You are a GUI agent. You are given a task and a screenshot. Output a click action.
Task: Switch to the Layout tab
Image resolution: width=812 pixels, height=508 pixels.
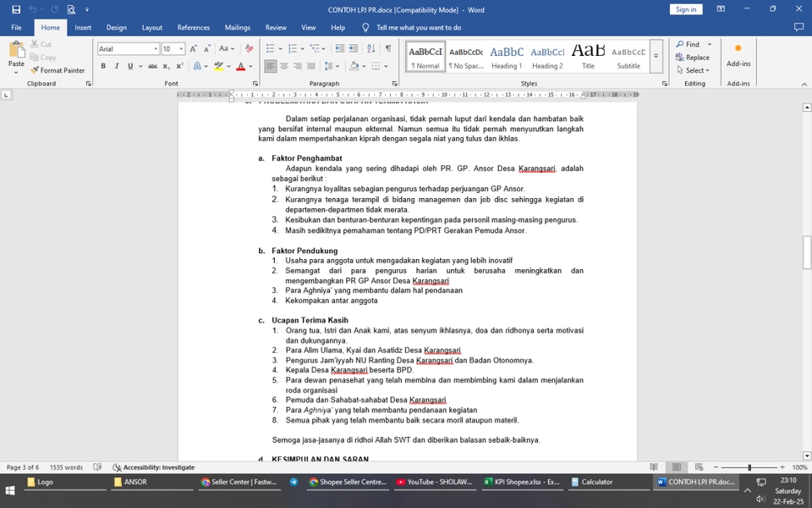tap(151, 27)
